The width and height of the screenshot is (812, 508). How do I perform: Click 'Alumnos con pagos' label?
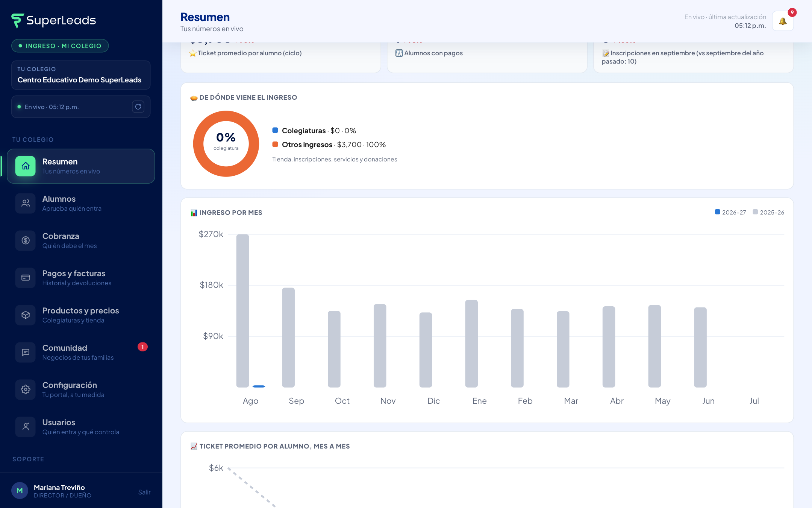(433, 53)
